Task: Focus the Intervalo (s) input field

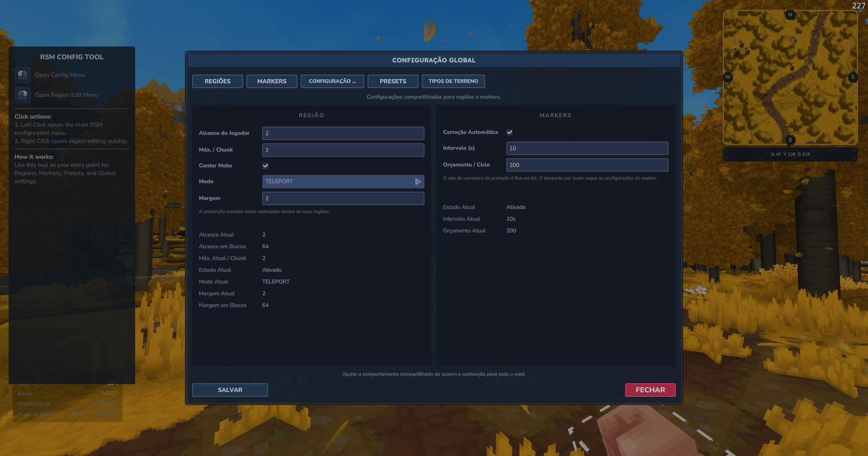Action: click(587, 148)
